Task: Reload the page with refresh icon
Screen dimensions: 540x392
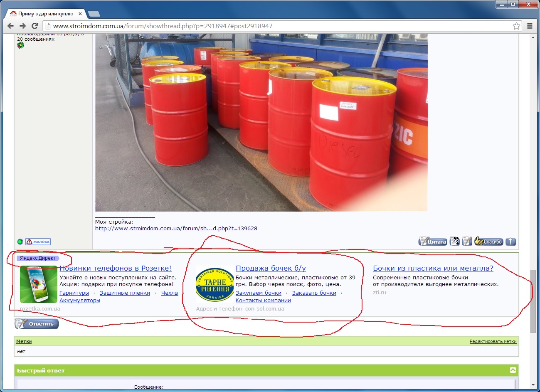Action: pyautogui.click(x=35, y=26)
